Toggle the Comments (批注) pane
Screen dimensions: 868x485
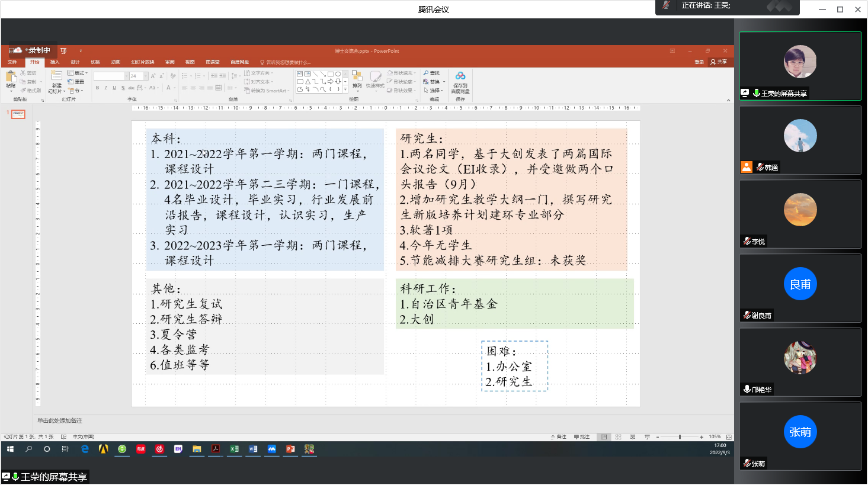coord(581,437)
